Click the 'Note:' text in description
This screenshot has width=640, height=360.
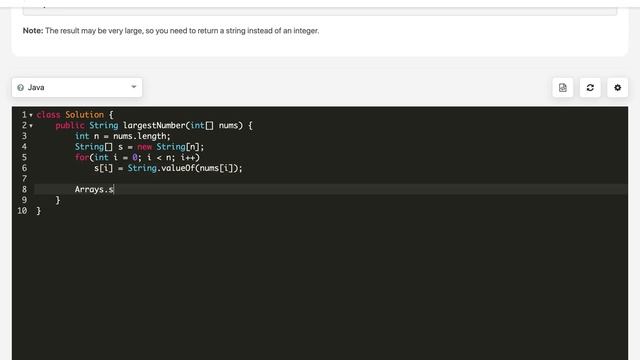[33, 31]
